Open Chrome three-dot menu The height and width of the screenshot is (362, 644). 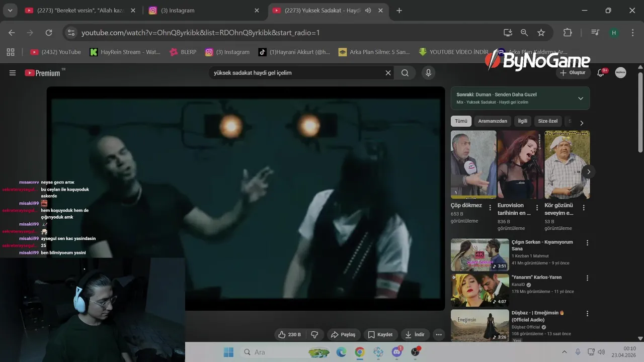(x=633, y=33)
